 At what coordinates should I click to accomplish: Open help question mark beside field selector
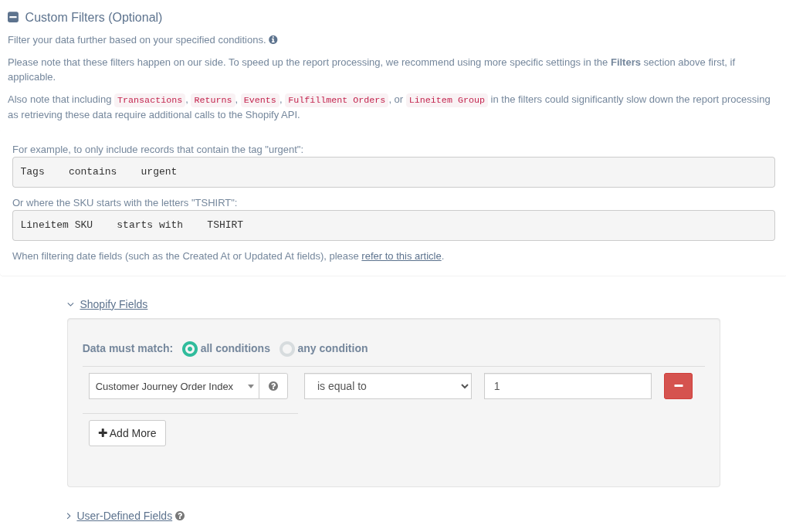point(273,386)
